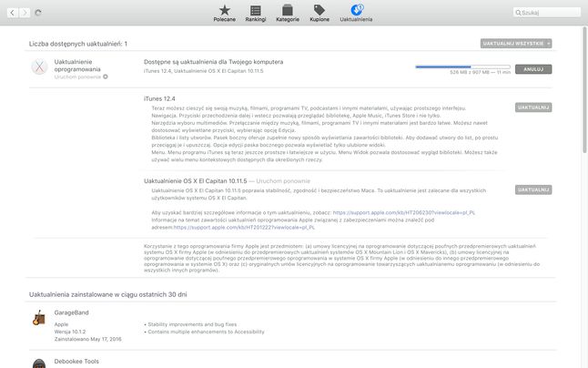The image size is (588, 368).
Task: Select the Uaktualnienia tab
Action: (x=356, y=13)
